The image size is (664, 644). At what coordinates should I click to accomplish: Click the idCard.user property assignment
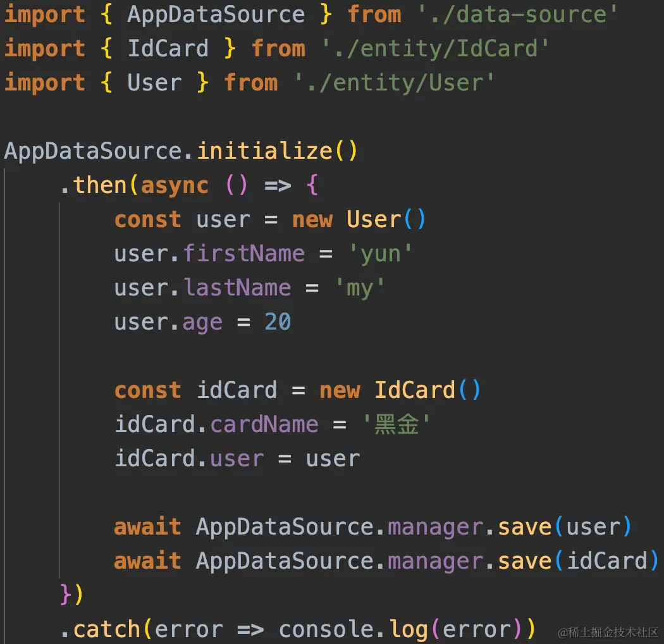point(237,459)
